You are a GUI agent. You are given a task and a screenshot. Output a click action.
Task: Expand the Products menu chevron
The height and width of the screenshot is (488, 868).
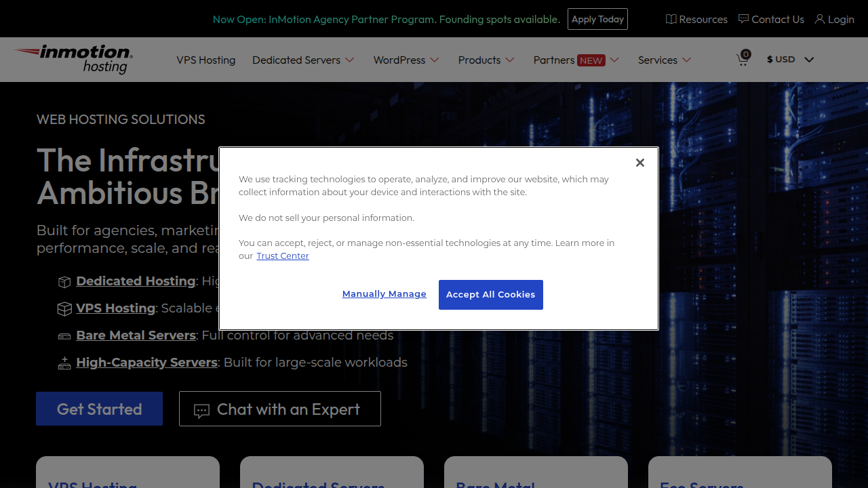pos(510,60)
